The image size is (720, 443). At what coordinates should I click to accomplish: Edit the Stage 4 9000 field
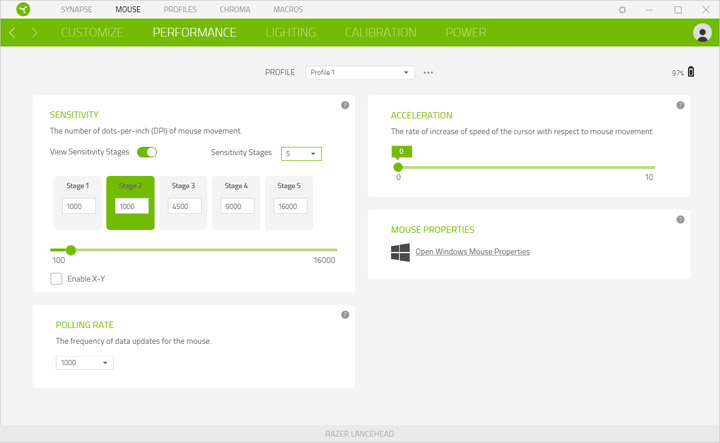coord(237,206)
